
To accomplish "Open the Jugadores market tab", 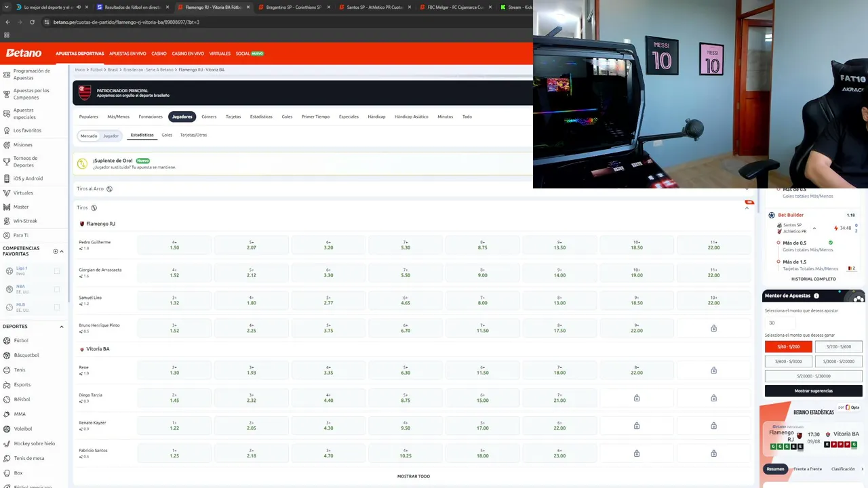I will (x=182, y=117).
